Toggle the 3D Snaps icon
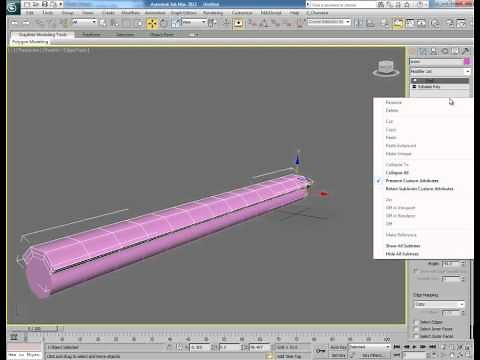 point(253,23)
